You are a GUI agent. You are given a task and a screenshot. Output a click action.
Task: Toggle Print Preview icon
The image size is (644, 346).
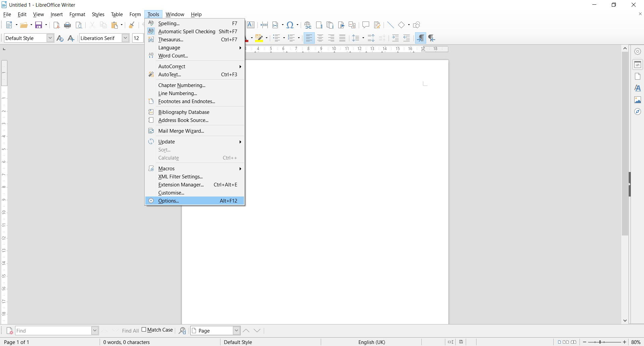point(79,25)
